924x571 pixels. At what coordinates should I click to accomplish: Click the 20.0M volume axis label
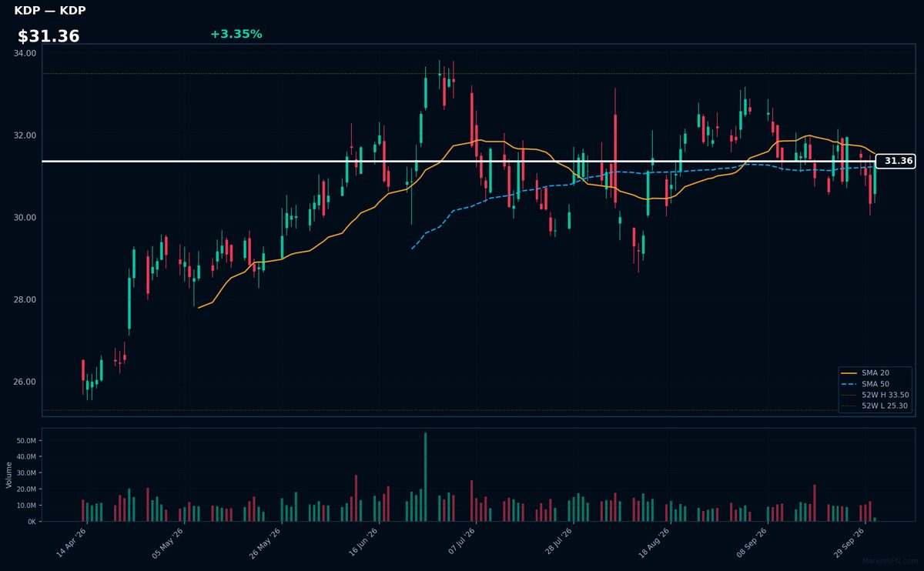click(26, 489)
